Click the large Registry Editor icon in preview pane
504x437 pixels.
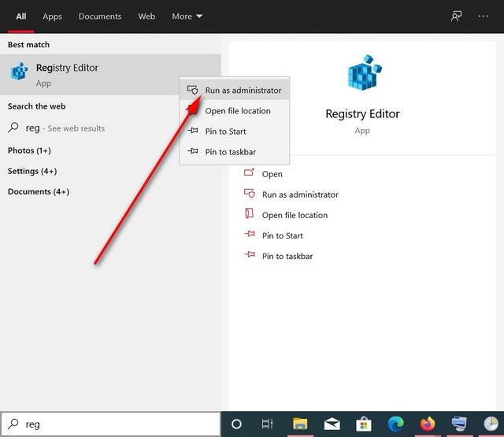[365, 72]
